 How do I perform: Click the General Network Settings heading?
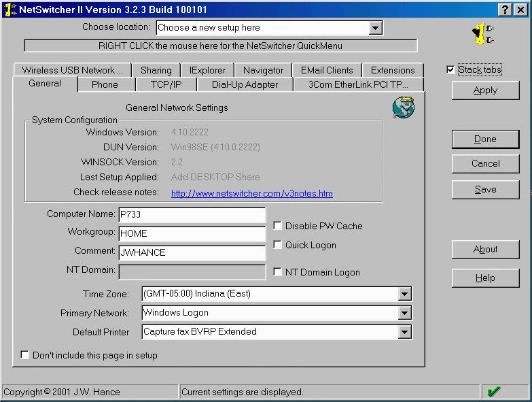pos(177,107)
